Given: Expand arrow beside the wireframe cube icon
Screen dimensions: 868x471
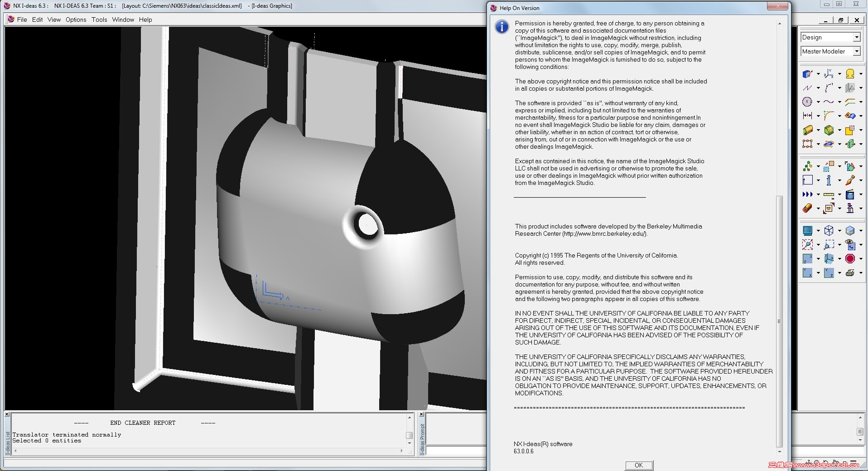Looking at the screenshot, I should (x=839, y=231).
